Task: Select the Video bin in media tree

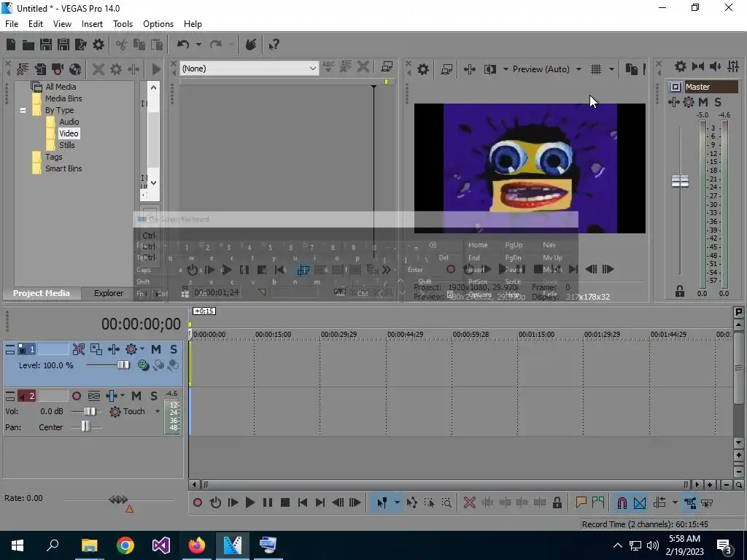Action: click(x=69, y=134)
